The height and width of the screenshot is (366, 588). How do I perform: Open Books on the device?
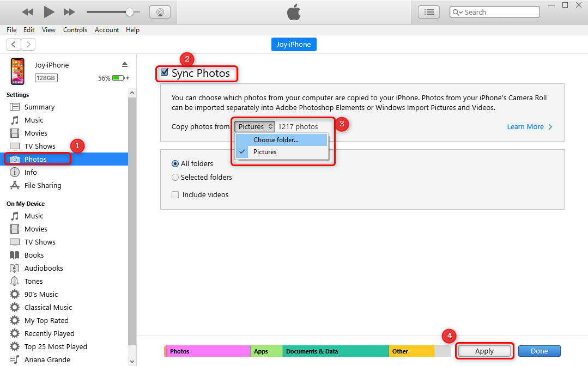64,255
